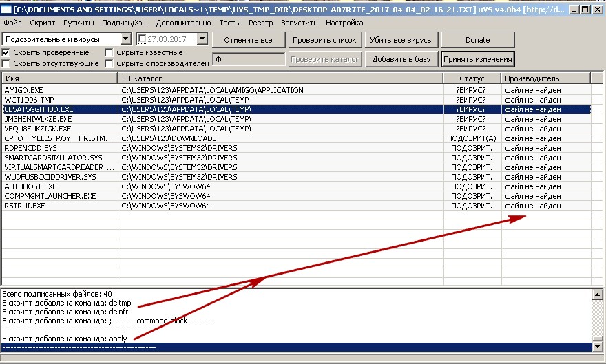The width and height of the screenshot is (606, 364).
Task: Enable Скрыть отсутствующие checkbox
Action: 6,64
